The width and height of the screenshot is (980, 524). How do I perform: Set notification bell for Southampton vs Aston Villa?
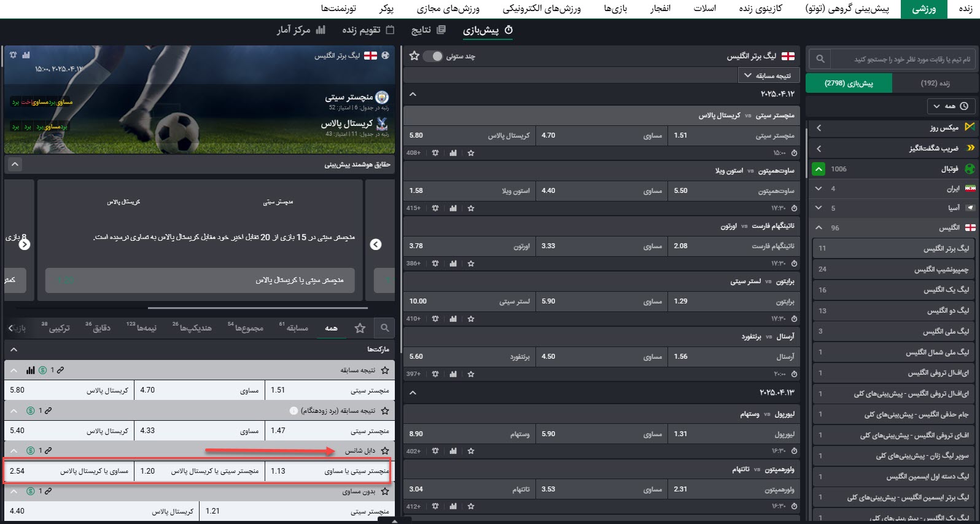(x=435, y=208)
